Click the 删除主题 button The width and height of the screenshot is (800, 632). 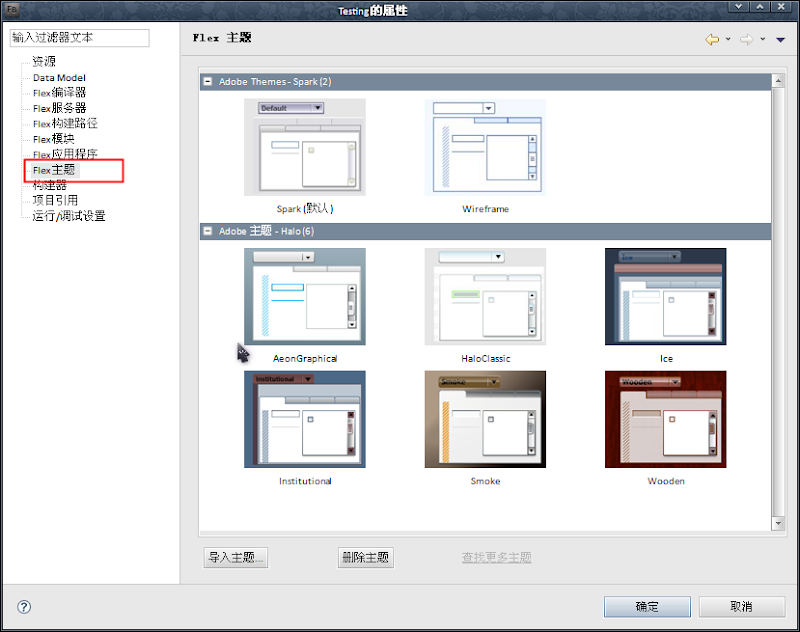365,558
